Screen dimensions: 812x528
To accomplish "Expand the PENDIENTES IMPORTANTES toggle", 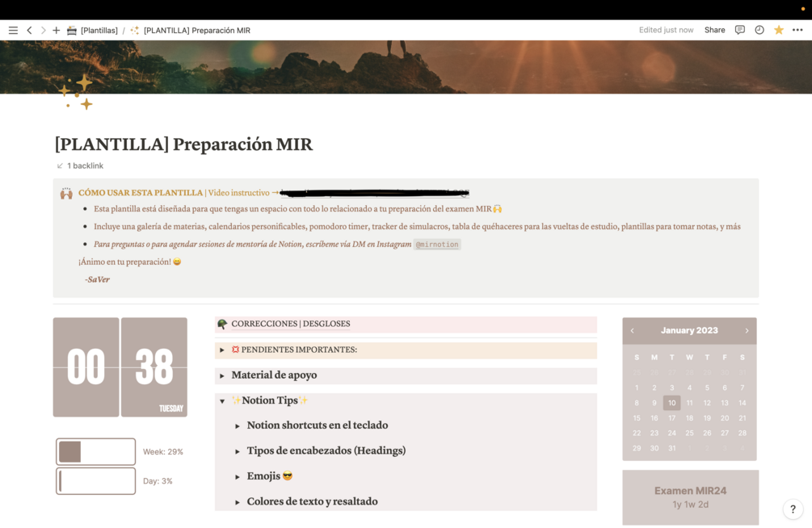I will pos(222,350).
